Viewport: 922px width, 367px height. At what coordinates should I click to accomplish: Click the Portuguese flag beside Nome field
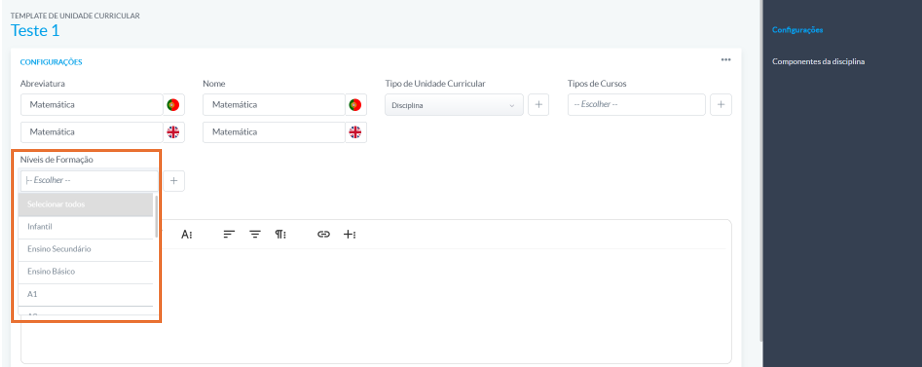point(355,105)
